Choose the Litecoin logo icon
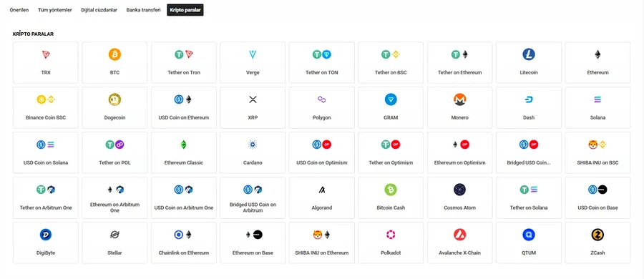644x279 pixels. [529, 54]
